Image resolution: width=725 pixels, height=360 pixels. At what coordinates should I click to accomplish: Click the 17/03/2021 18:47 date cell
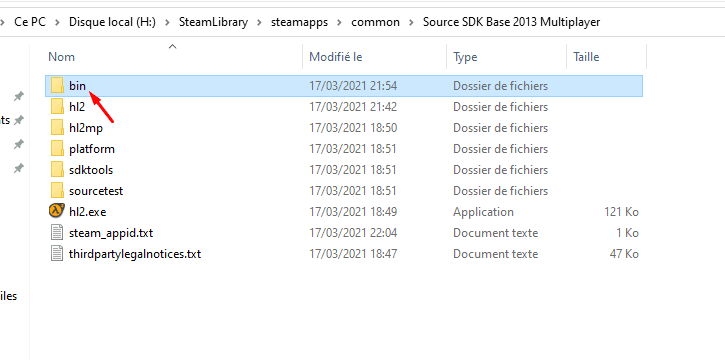pyautogui.click(x=353, y=254)
